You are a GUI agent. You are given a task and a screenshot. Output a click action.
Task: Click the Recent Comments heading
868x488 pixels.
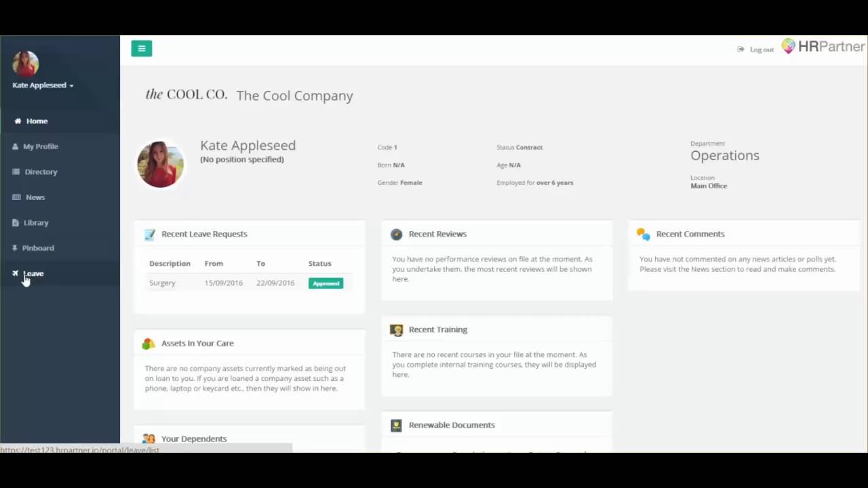pyautogui.click(x=690, y=234)
